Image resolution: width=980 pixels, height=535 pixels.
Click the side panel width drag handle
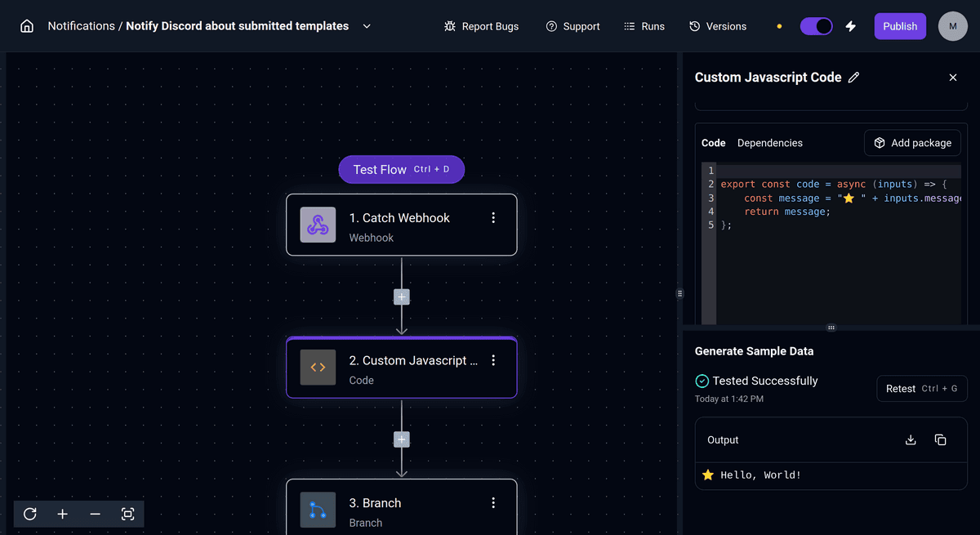[x=679, y=293]
